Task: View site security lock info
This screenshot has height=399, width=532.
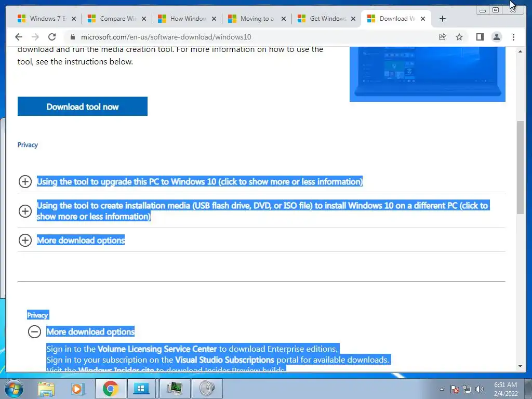Action: click(72, 37)
